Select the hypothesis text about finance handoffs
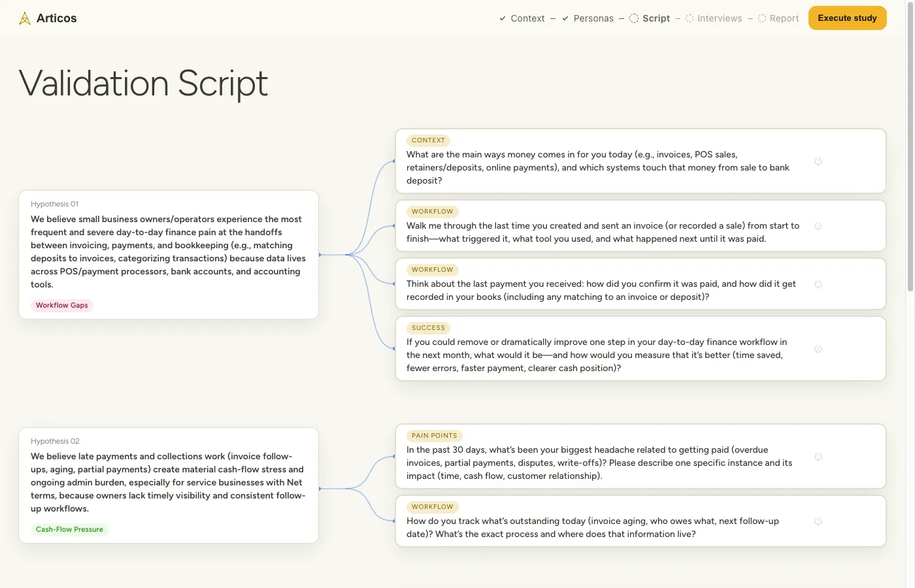915x588 pixels. 168,252
